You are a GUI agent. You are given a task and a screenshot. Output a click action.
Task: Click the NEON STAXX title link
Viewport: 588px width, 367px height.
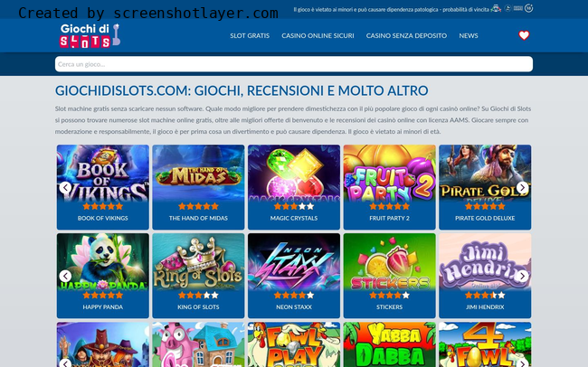click(294, 307)
